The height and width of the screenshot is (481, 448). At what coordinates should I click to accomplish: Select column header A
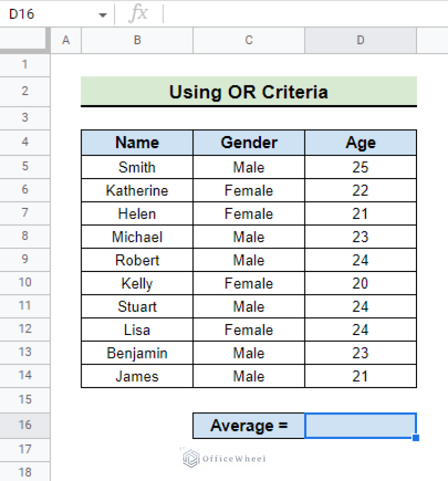pos(65,40)
